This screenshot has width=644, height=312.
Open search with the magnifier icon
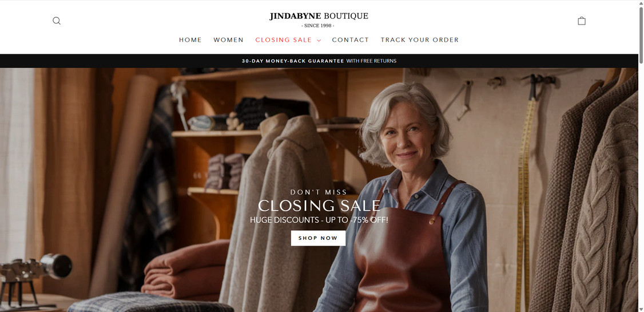pyautogui.click(x=57, y=21)
